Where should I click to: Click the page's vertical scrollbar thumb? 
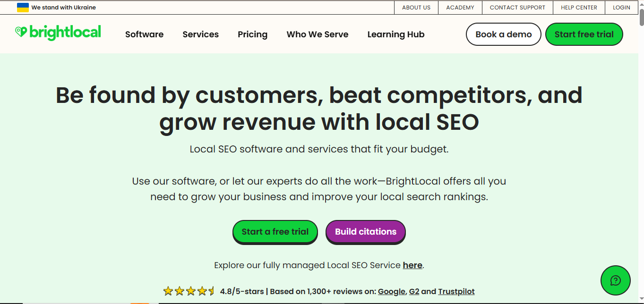(641, 18)
